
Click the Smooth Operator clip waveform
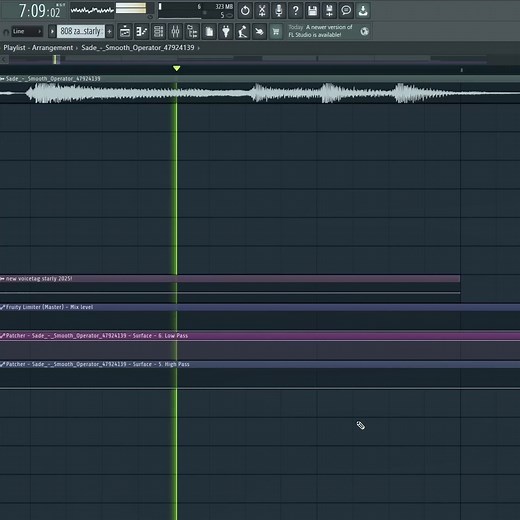(x=260, y=93)
